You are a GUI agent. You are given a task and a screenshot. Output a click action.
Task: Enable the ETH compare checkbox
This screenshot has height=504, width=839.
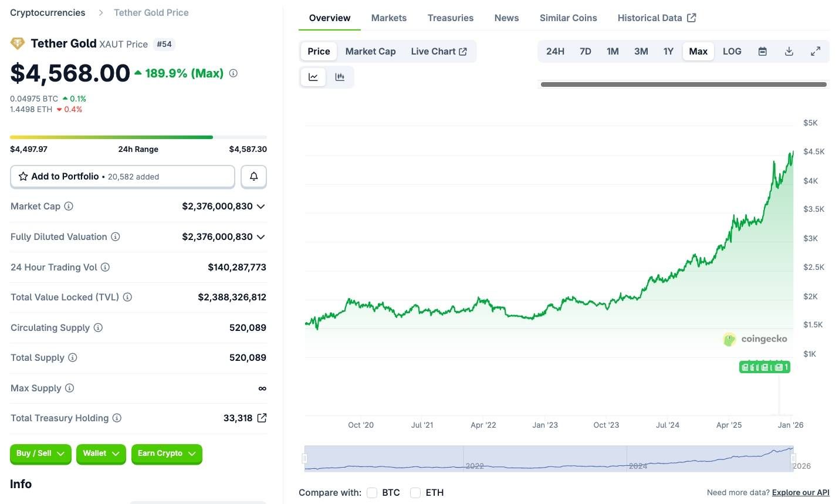click(415, 493)
